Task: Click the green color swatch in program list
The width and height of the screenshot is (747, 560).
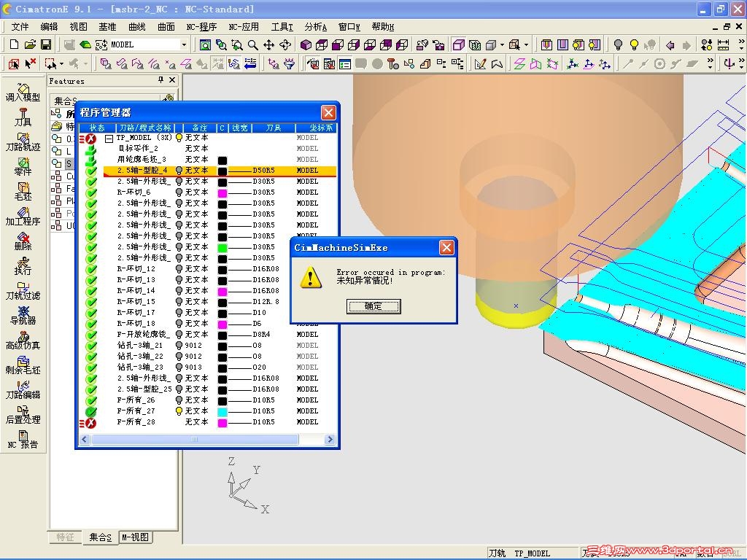Action: tap(222, 248)
